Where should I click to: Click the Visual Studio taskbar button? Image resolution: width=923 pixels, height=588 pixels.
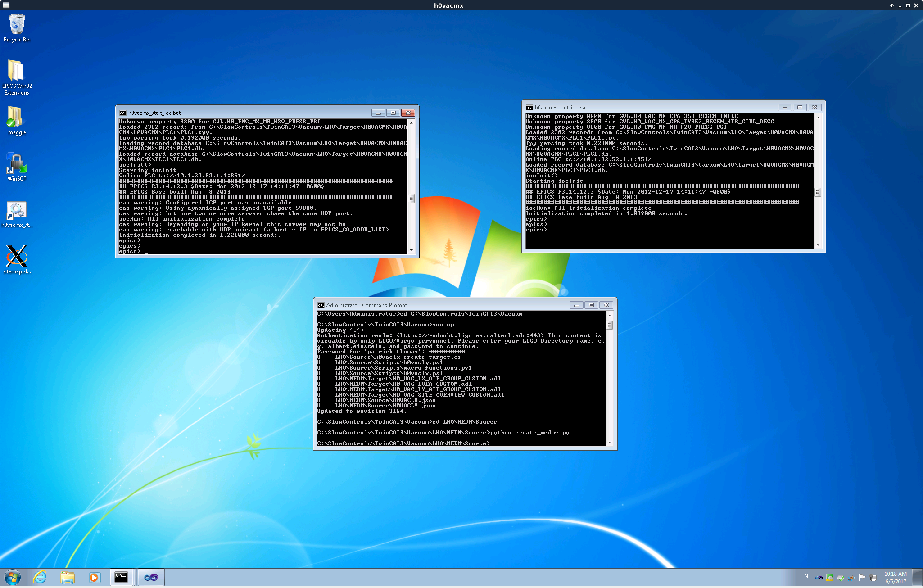click(151, 577)
